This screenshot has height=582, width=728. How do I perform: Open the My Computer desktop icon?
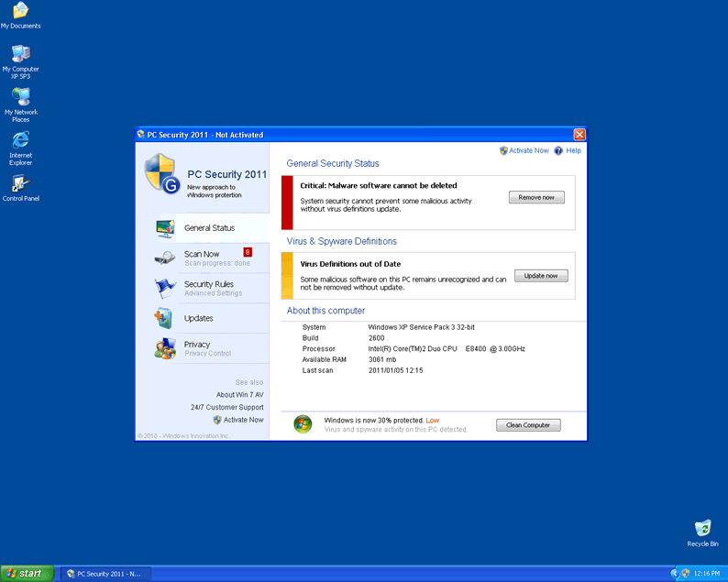20,55
